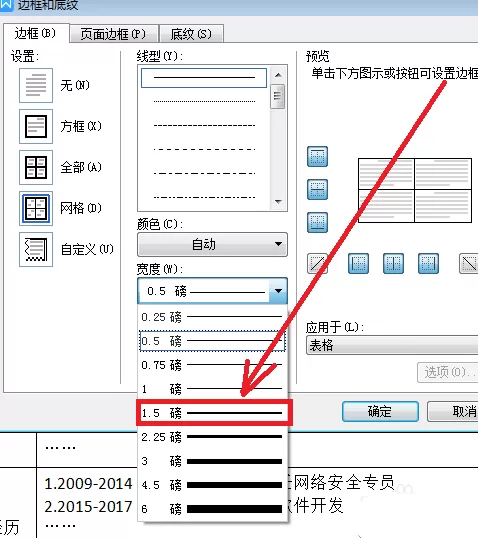The height and width of the screenshot is (538, 478).
Task: Pick 6 磅 width option
Action: [x=212, y=509]
